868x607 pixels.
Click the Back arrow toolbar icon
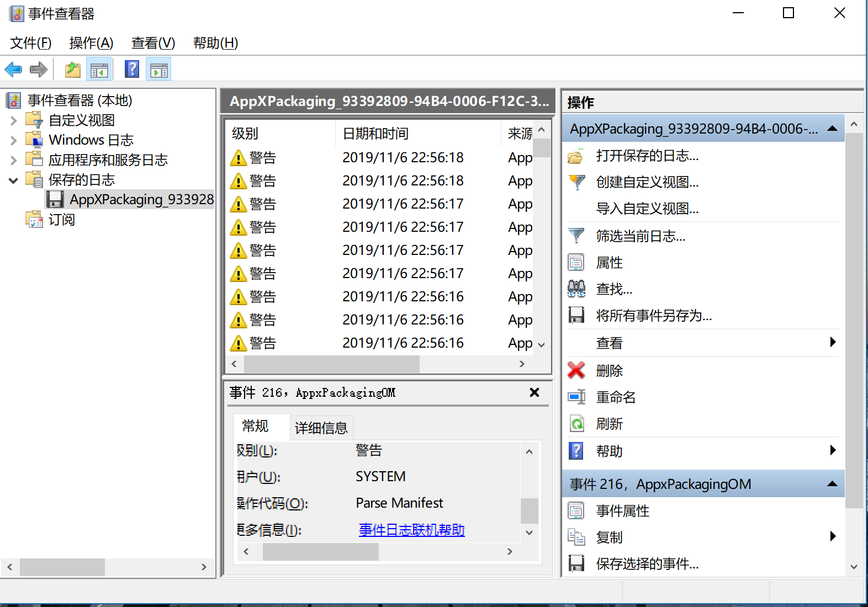pos(13,70)
